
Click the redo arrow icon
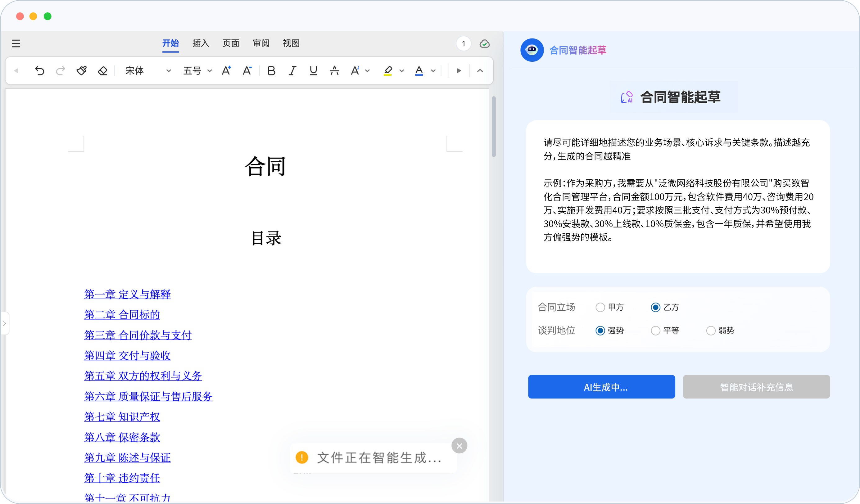61,71
